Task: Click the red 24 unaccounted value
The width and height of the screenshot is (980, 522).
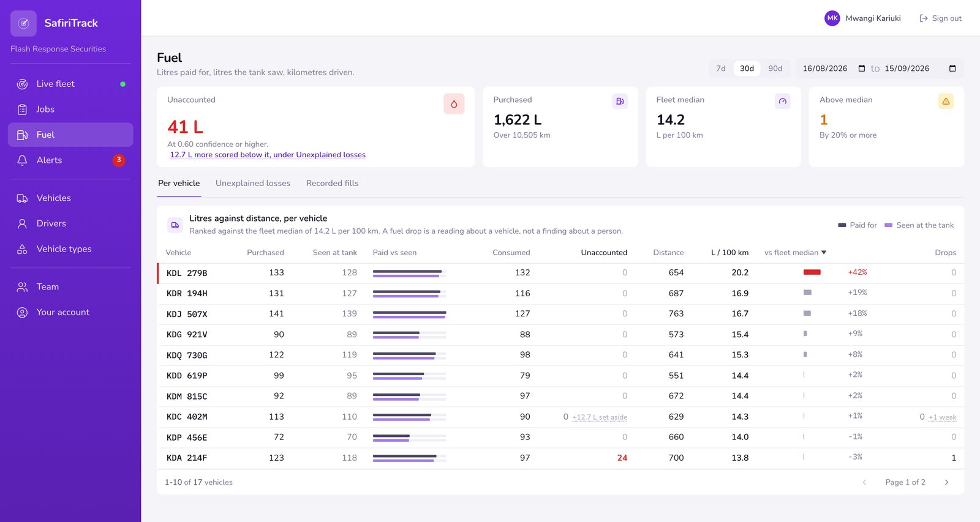Action: pyautogui.click(x=622, y=458)
